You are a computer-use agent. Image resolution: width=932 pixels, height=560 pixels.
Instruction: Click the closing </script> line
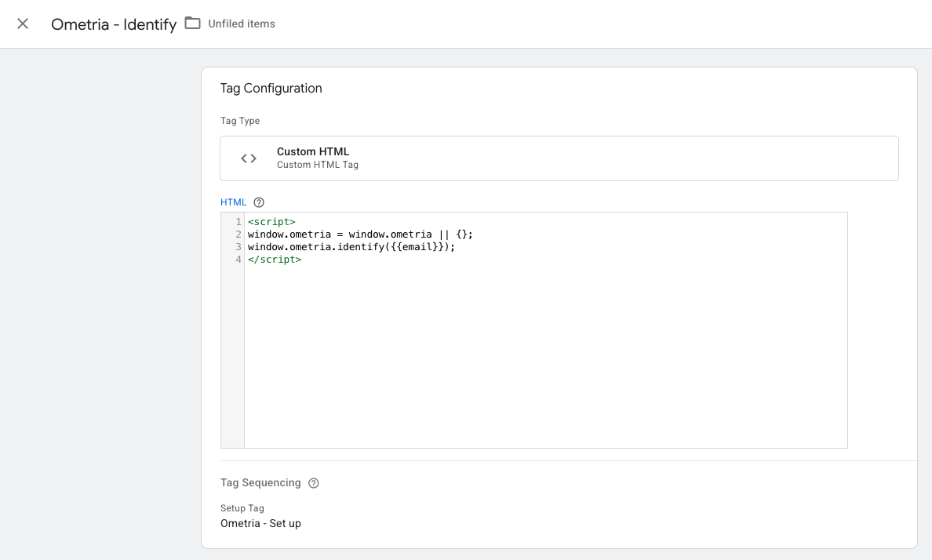pyautogui.click(x=275, y=259)
